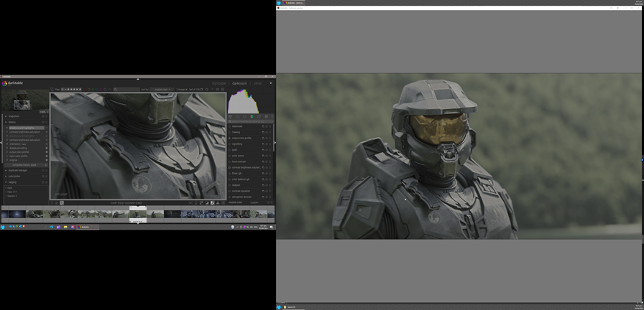
Task: Switch to the lighttable view tab
Action: (x=219, y=83)
